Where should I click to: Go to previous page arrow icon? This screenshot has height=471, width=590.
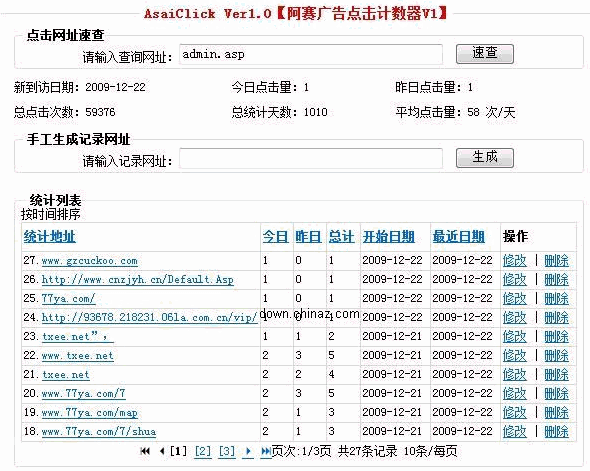point(162,451)
